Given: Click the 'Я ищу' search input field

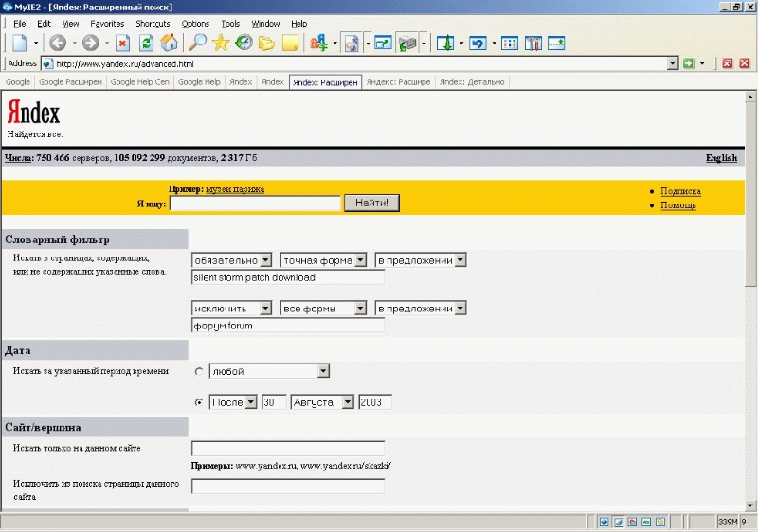Looking at the screenshot, I should pos(255,204).
